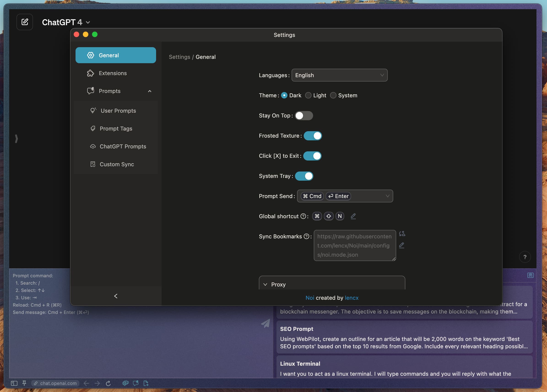The image size is (547, 392).
Task: Click the reload page icon
Action: [x=108, y=383]
